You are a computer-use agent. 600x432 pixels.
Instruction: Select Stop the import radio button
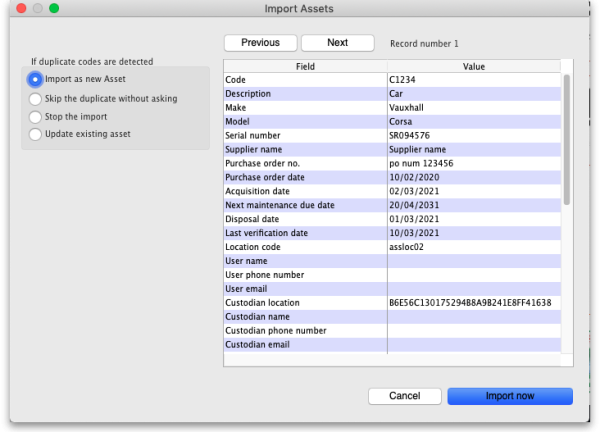point(37,116)
